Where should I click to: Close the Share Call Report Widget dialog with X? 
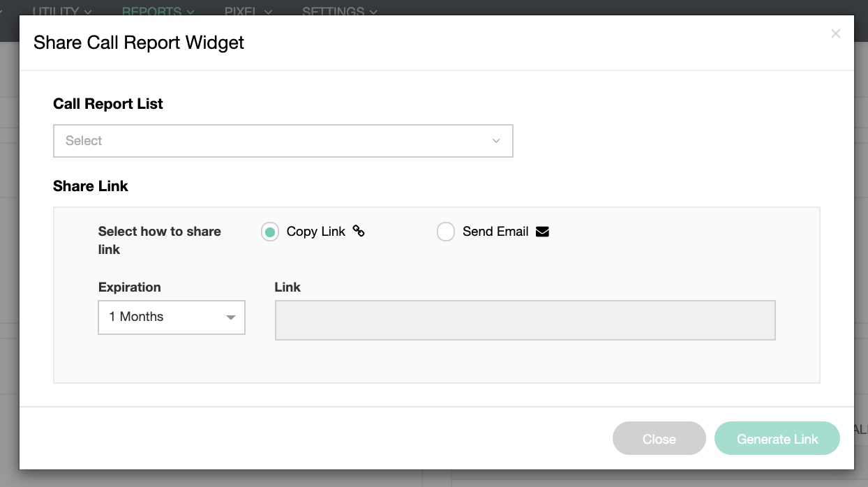(835, 33)
